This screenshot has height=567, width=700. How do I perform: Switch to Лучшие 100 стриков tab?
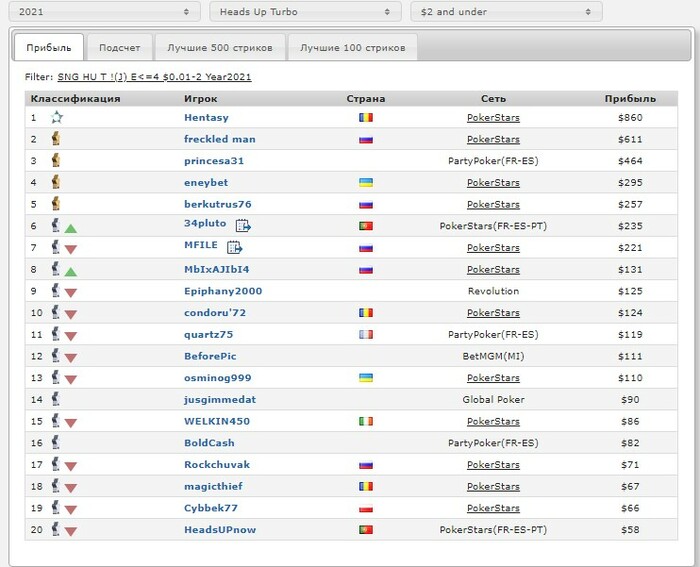tap(353, 47)
